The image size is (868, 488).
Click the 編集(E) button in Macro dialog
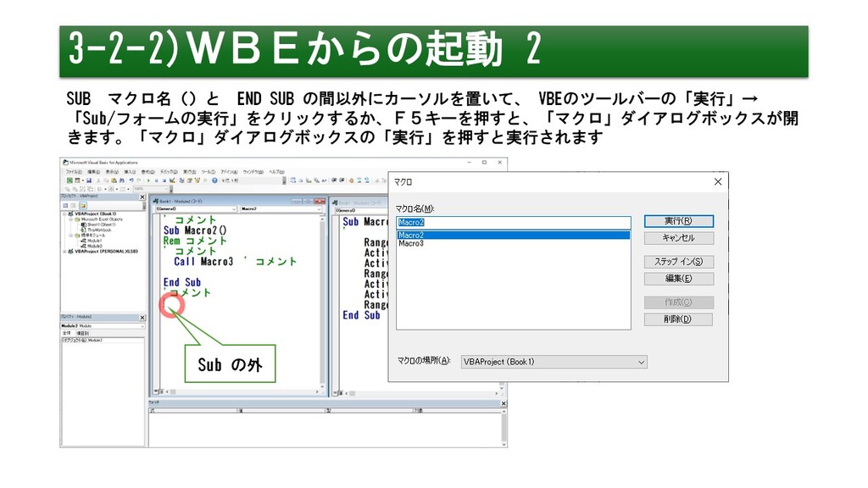pos(679,278)
